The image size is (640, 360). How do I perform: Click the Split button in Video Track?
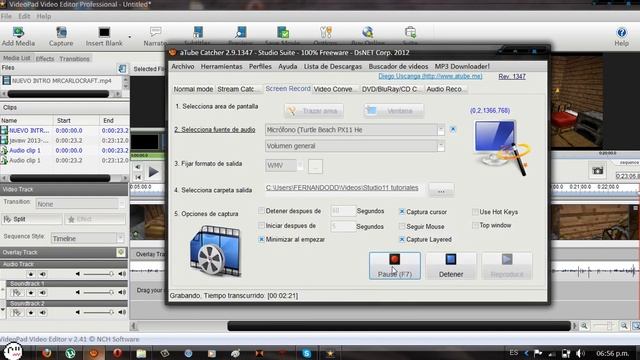point(31,219)
